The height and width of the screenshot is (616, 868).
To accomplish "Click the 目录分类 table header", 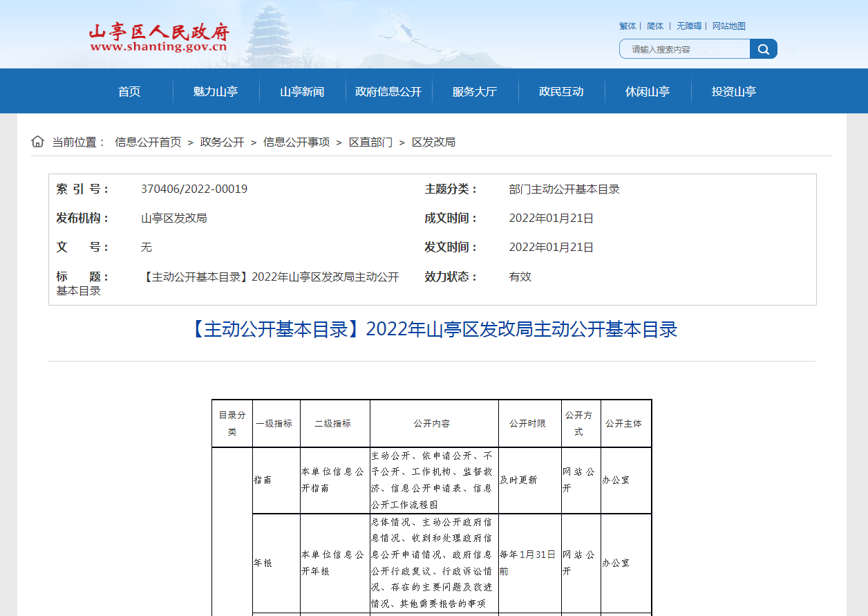I will (232, 423).
